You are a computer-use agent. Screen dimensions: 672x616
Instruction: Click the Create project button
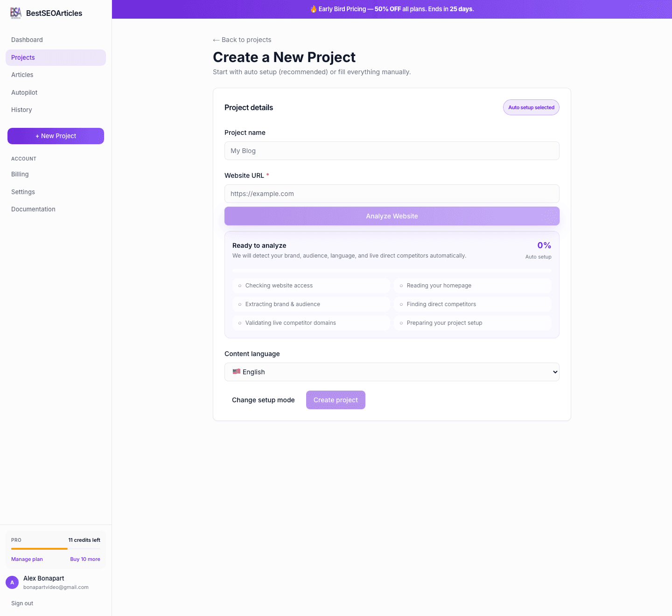336,400
